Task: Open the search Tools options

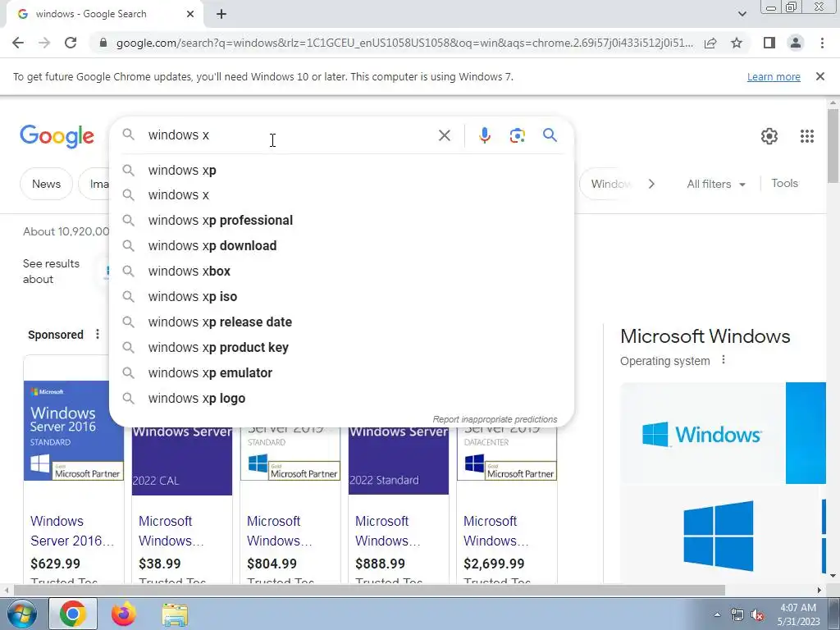Action: coord(784,183)
